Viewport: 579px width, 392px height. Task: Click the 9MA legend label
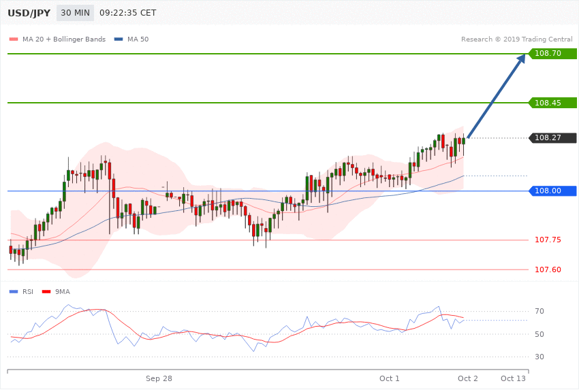(63, 292)
